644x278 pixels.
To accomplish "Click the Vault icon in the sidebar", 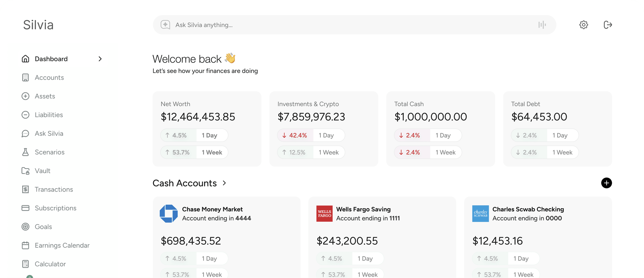I will pos(25,171).
